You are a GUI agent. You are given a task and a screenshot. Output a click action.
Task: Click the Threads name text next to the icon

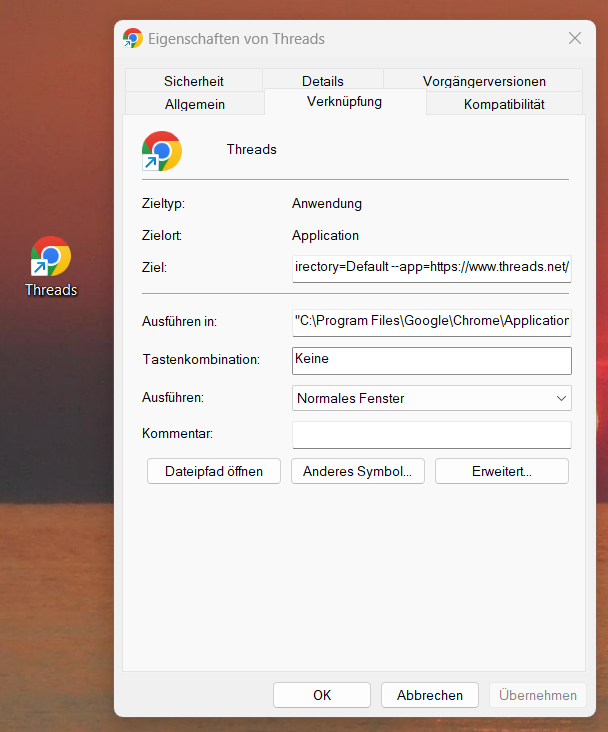252,149
